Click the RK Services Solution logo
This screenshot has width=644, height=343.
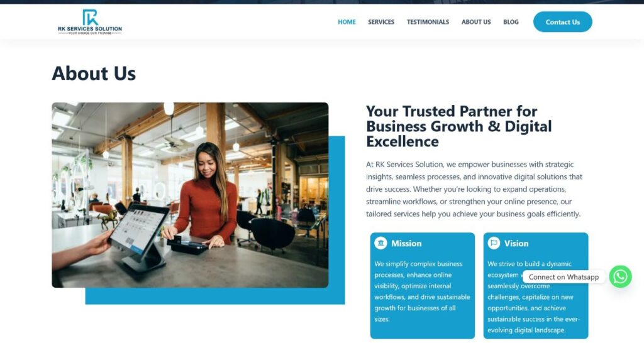click(90, 22)
